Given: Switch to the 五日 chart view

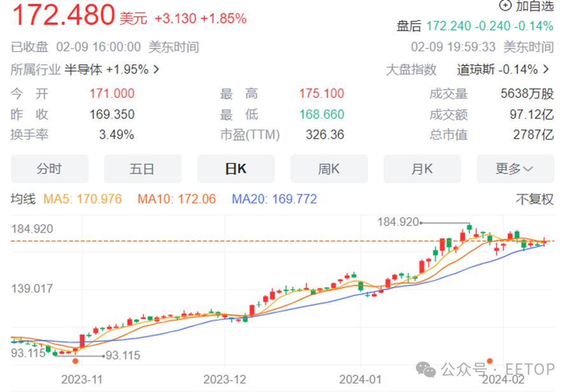Looking at the screenshot, I should pos(142,169).
